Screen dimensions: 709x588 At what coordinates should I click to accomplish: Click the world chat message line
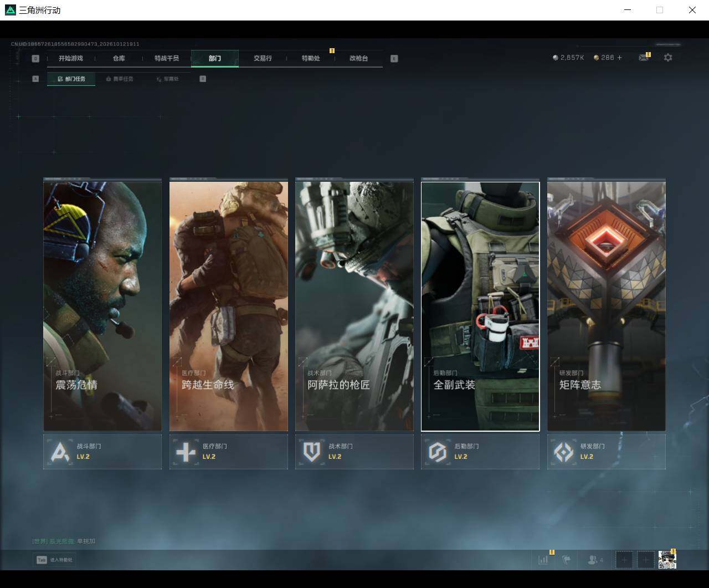[x=64, y=541]
